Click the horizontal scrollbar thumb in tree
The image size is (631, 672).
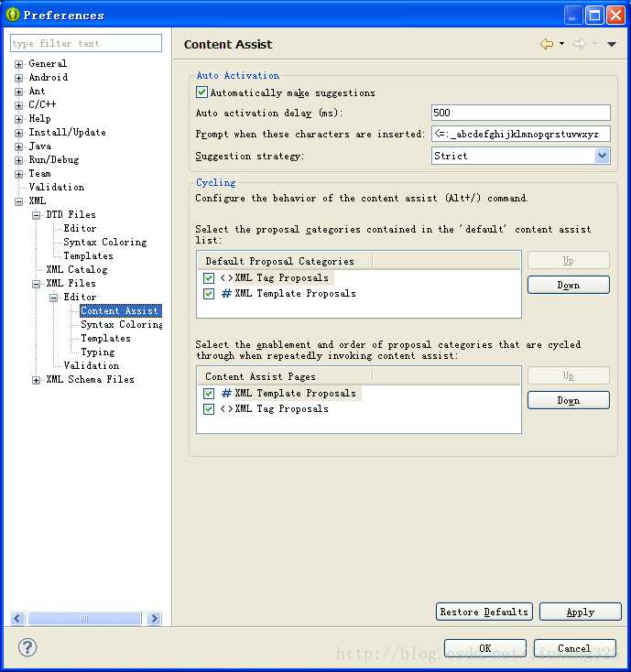click(84, 618)
